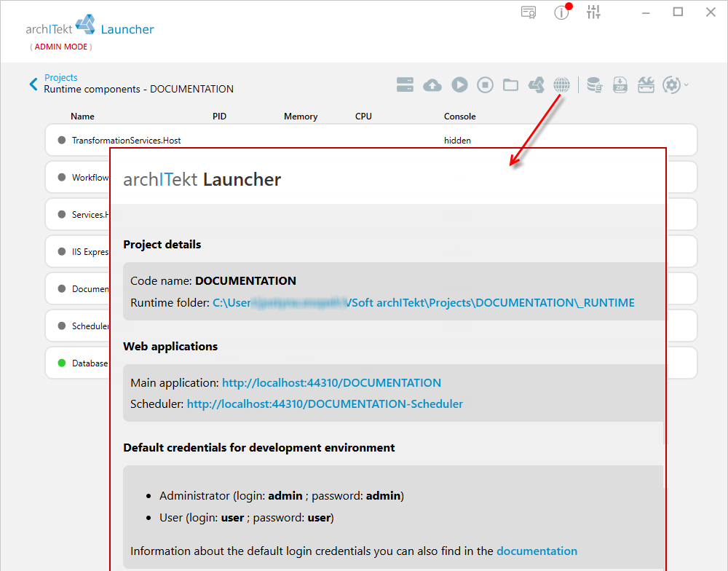Click the DOCUMENTATION code name text

[245, 281]
